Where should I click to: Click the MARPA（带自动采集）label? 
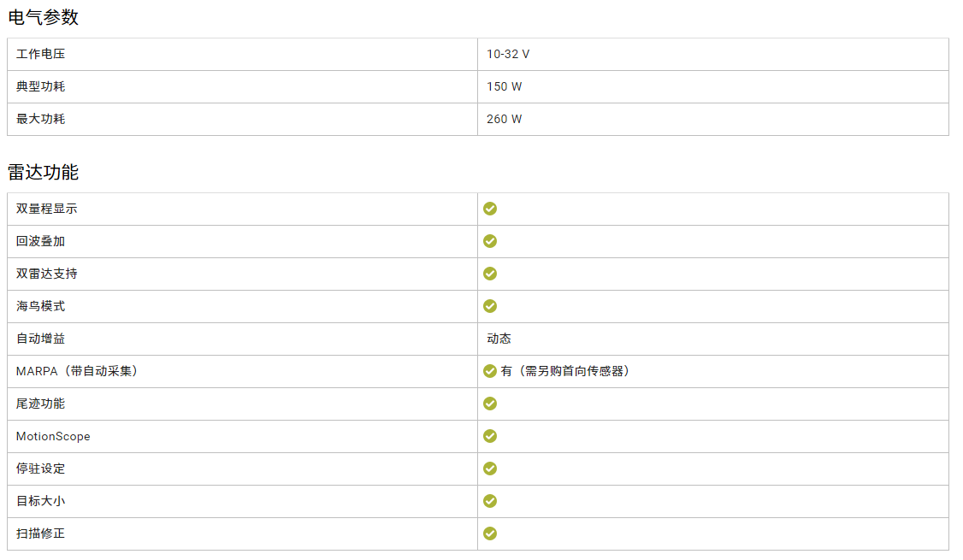click(77, 371)
